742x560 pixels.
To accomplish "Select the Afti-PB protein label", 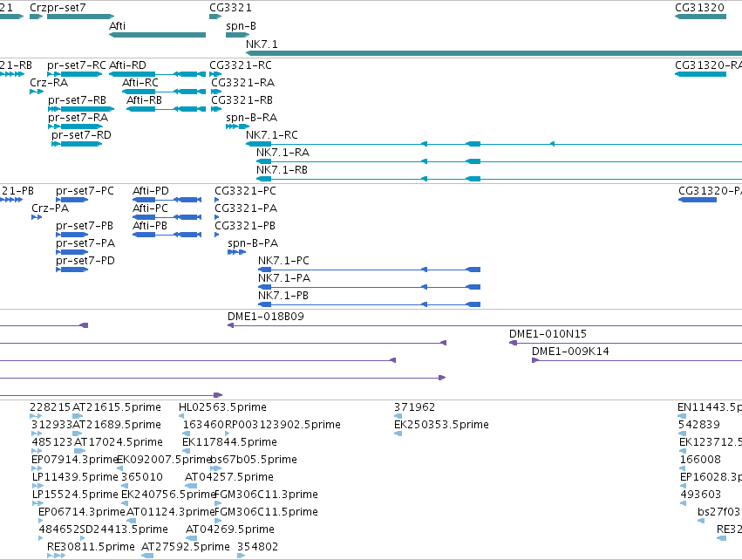I will (150, 226).
